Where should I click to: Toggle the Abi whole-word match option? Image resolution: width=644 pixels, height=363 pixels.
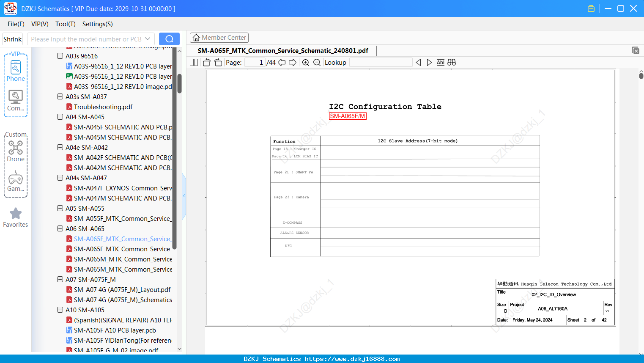tap(440, 63)
